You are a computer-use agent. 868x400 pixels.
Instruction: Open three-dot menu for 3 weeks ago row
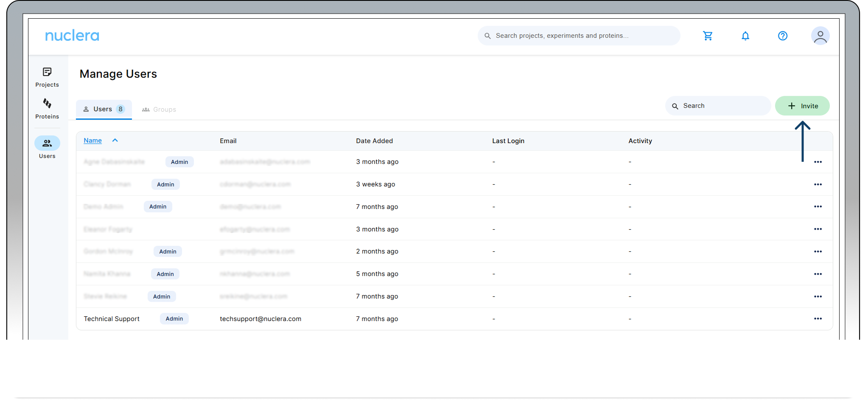[818, 184]
